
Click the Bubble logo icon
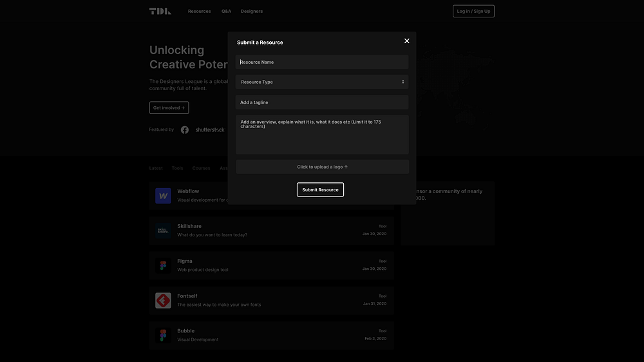[163, 336]
